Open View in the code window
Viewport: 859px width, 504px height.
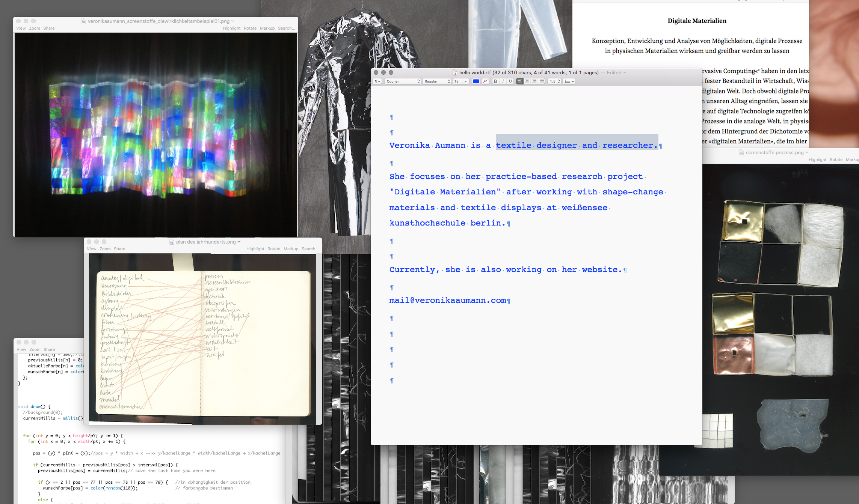pos(21,349)
